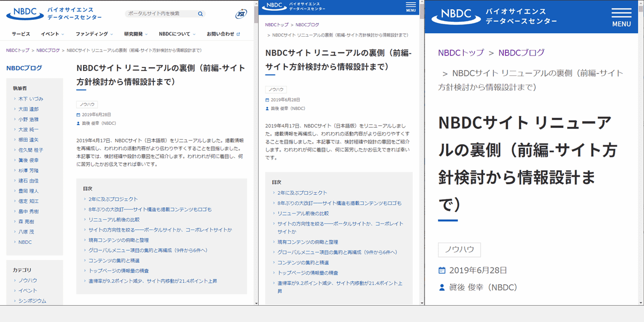Select お問い合わせ in the main navigation
644x322 pixels.
(220, 34)
